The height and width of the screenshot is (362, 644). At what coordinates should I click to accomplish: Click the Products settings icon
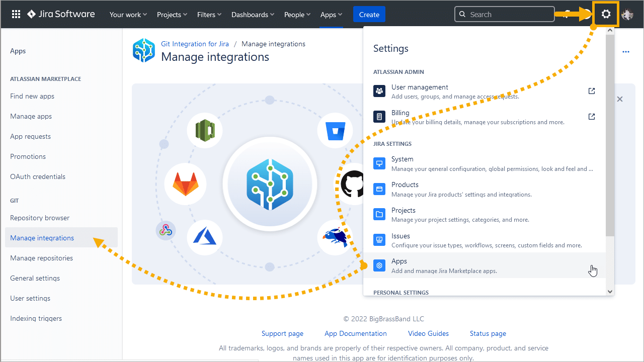pos(379,189)
